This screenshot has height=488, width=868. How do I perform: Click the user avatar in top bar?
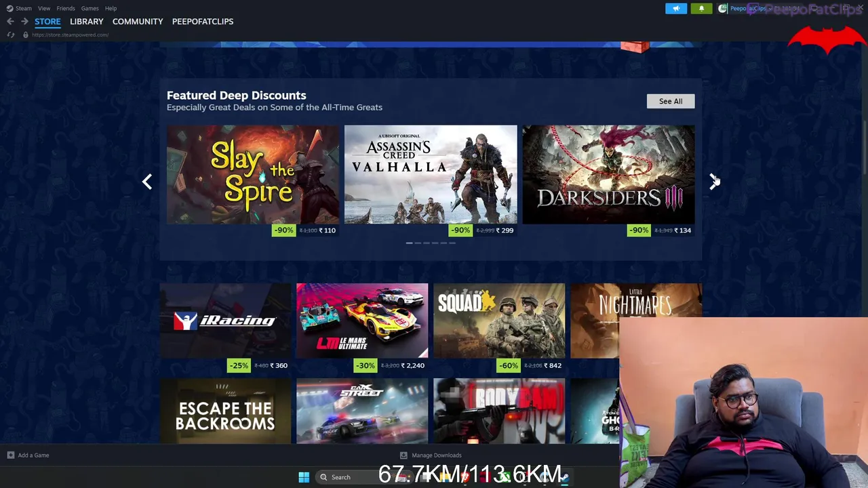coord(722,8)
